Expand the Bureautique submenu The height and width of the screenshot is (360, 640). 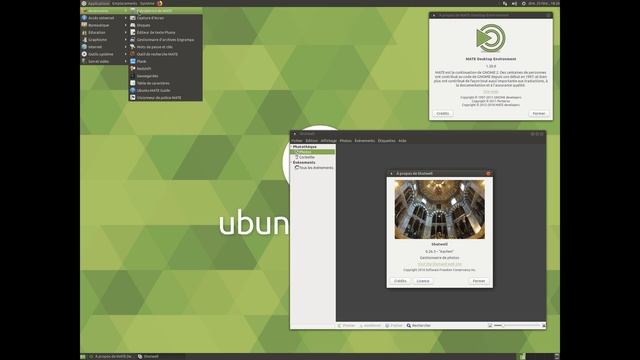click(105, 25)
